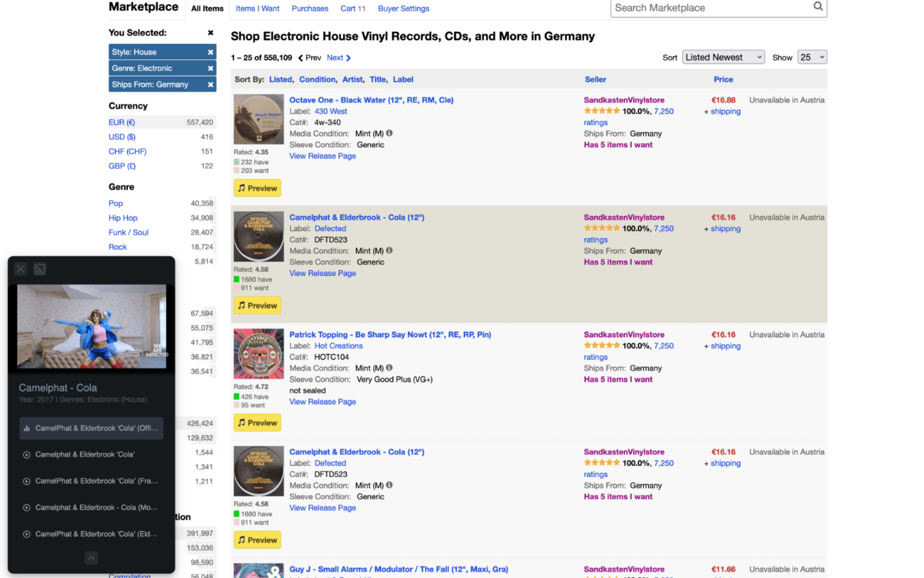Play the 'Cola' (Fra... track in the player
The image size is (924, 578).
[91, 481]
